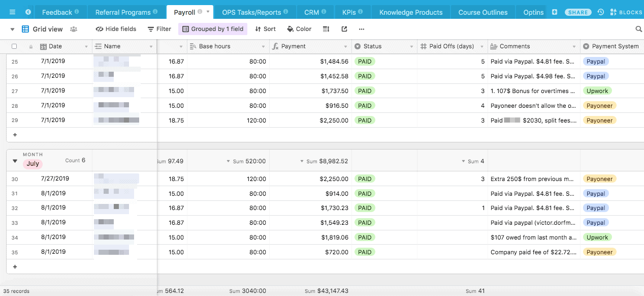Screen dimensions: 644x296
Task: Open the hamburger menu icon
Action: (12, 12)
